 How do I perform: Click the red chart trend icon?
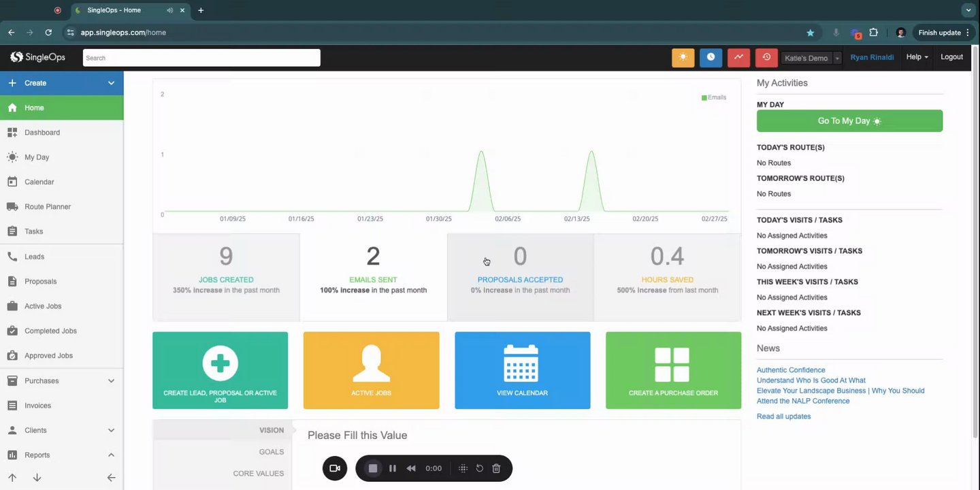click(x=738, y=57)
